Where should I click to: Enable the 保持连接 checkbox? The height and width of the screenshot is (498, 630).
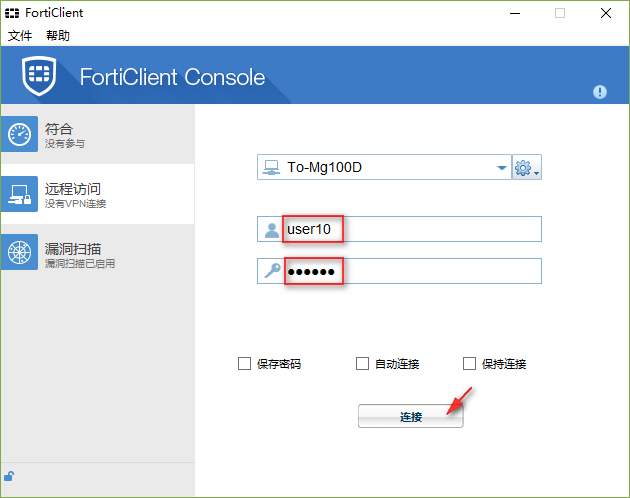(x=469, y=363)
